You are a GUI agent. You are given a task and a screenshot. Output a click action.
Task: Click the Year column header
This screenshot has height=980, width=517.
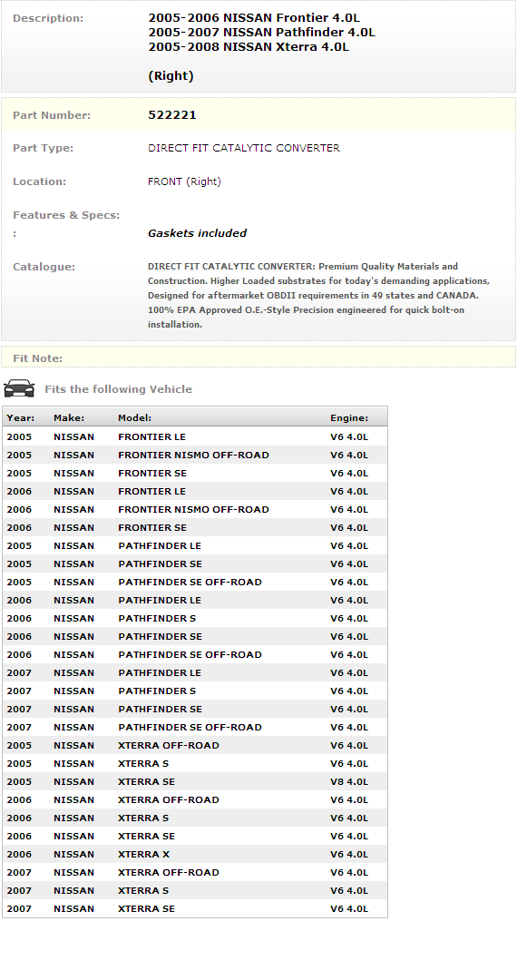[21, 417]
